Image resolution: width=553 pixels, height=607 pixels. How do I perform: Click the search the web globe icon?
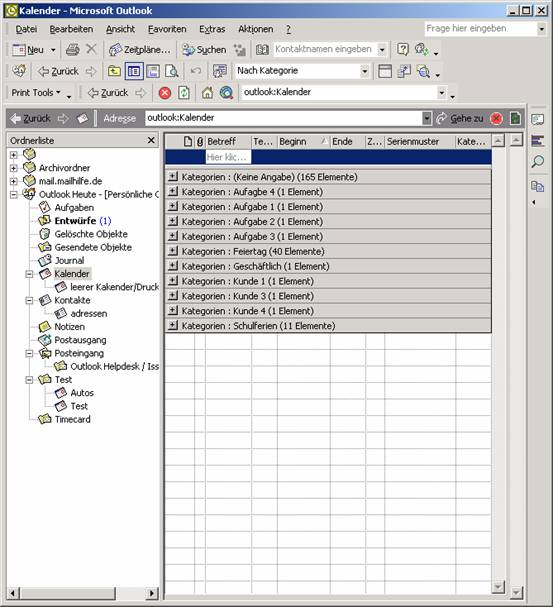click(226, 93)
